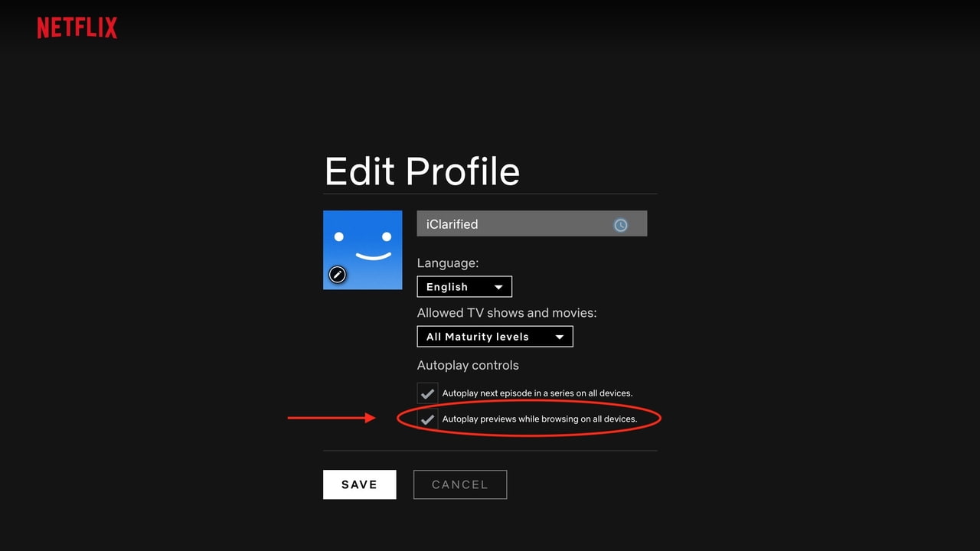Click 'Autoplay next episode in a series' text
Image resolution: width=980 pixels, height=551 pixels.
[x=537, y=393]
